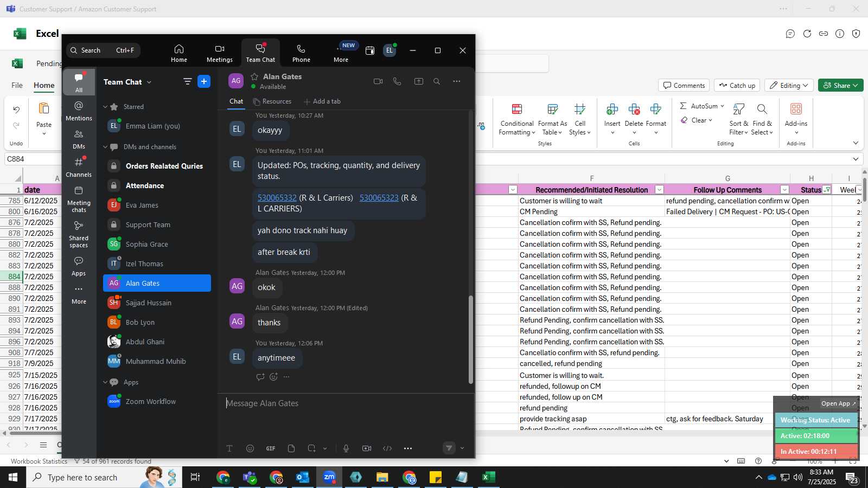868x488 pixels.
Task: Open the EL profile avatar menu
Action: tap(390, 50)
